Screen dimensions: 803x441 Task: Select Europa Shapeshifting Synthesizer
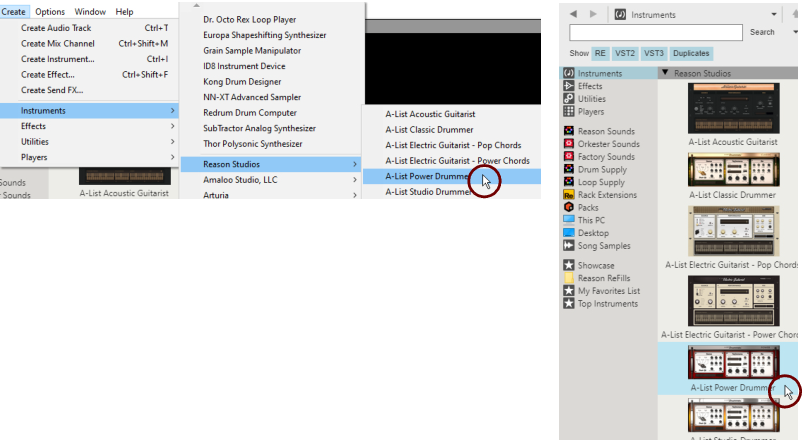(x=264, y=35)
